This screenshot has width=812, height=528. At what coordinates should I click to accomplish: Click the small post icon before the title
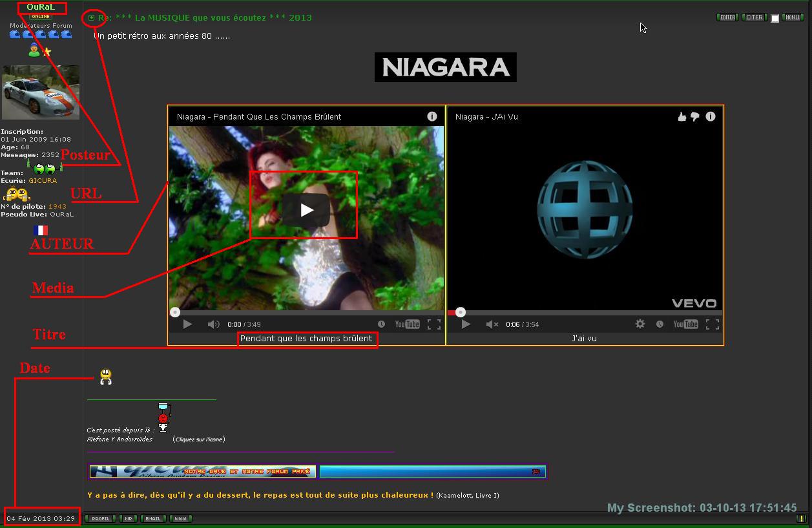coord(92,18)
